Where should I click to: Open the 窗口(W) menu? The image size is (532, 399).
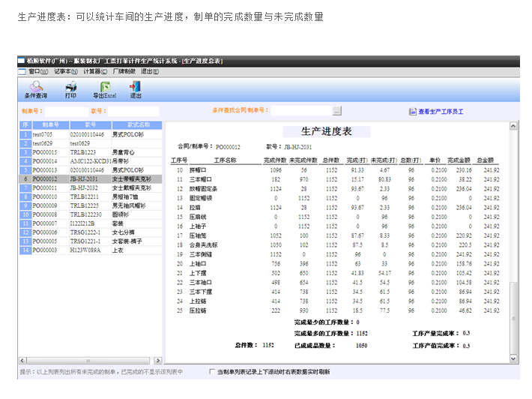pyautogui.click(x=34, y=71)
